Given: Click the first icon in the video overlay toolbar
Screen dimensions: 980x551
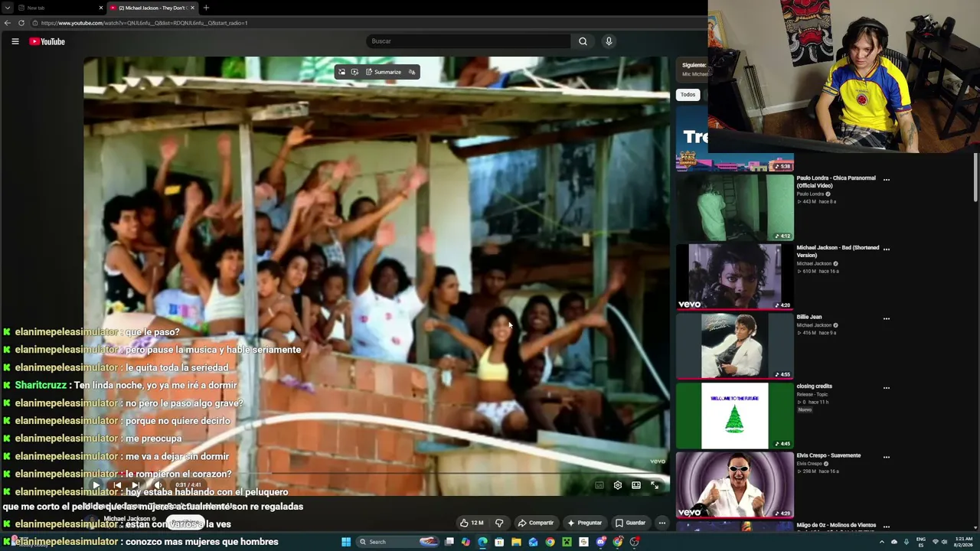Looking at the screenshot, I should point(341,72).
